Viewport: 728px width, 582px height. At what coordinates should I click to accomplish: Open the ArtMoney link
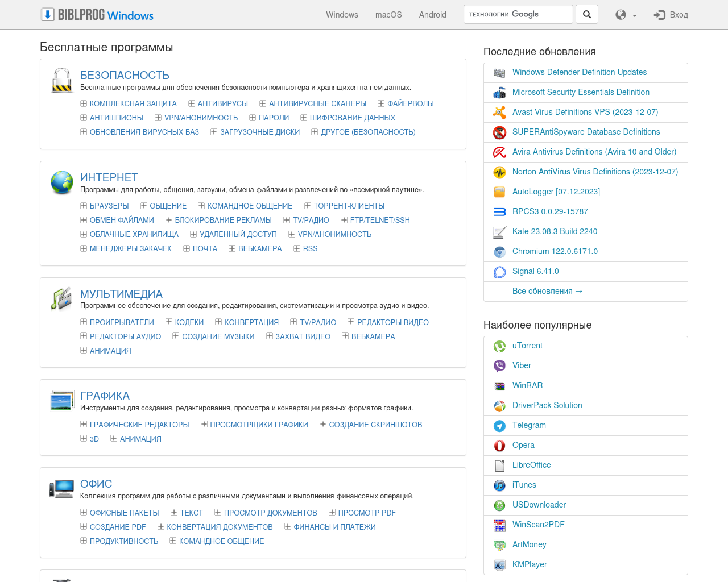[529, 544]
